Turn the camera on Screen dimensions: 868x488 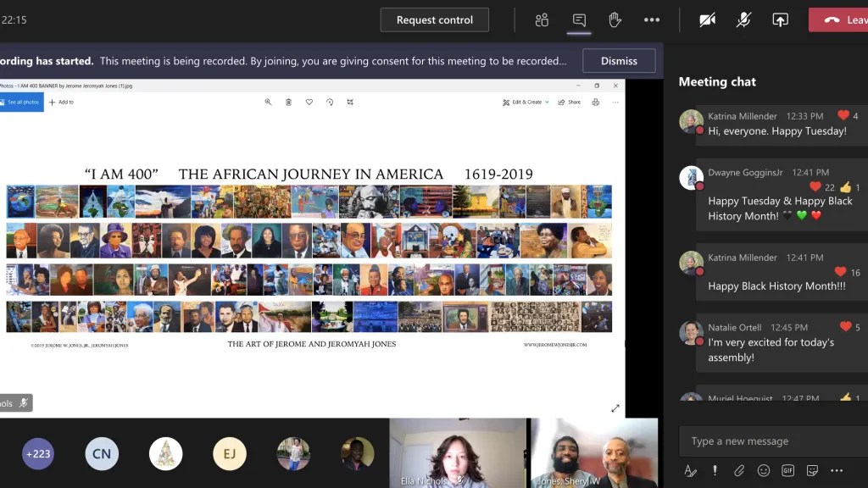tap(707, 20)
